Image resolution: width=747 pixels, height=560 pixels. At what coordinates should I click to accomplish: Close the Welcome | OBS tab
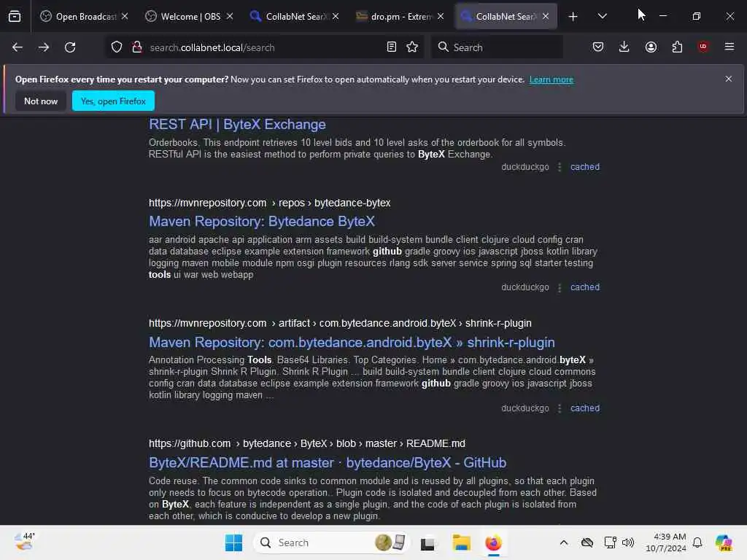[x=230, y=16]
